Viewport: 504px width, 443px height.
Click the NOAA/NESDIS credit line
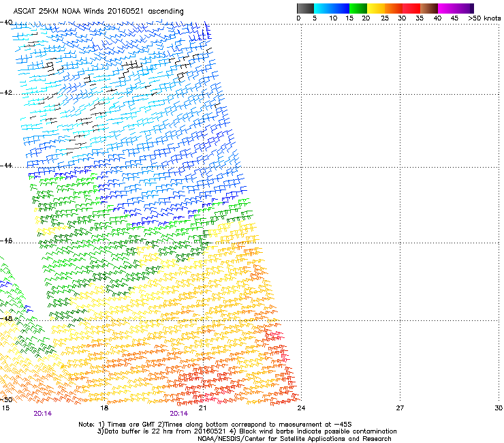(294, 439)
